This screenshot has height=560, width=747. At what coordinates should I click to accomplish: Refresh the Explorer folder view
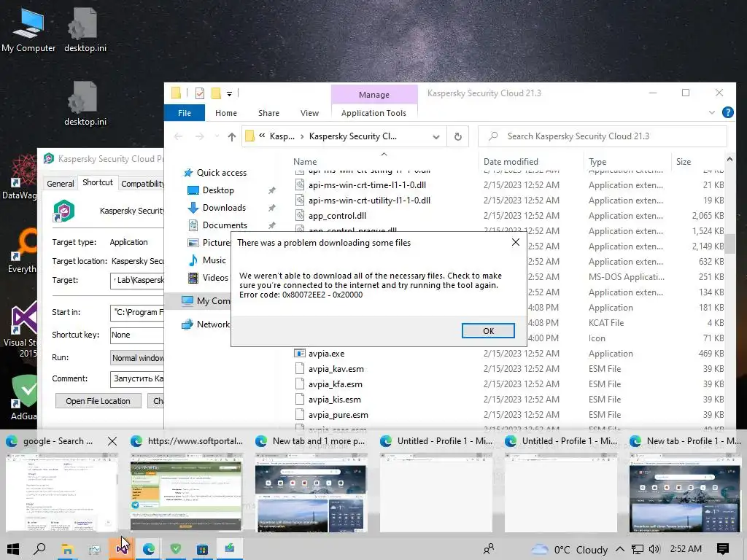(458, 136)
